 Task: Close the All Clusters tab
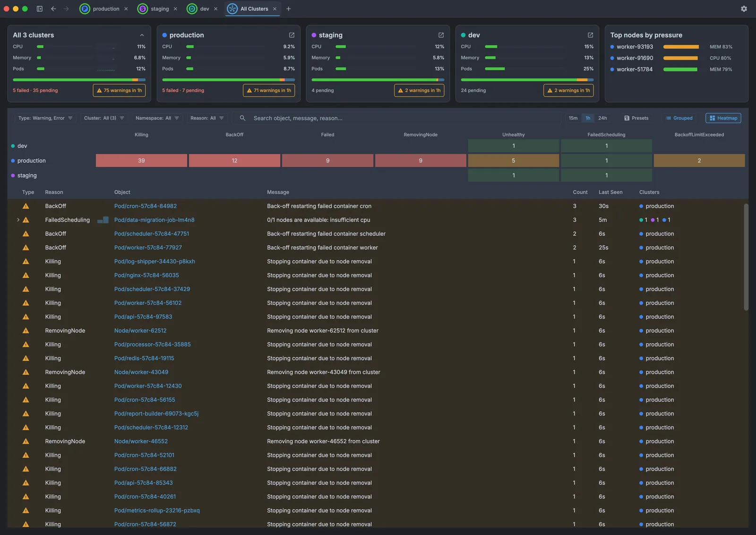275,9
